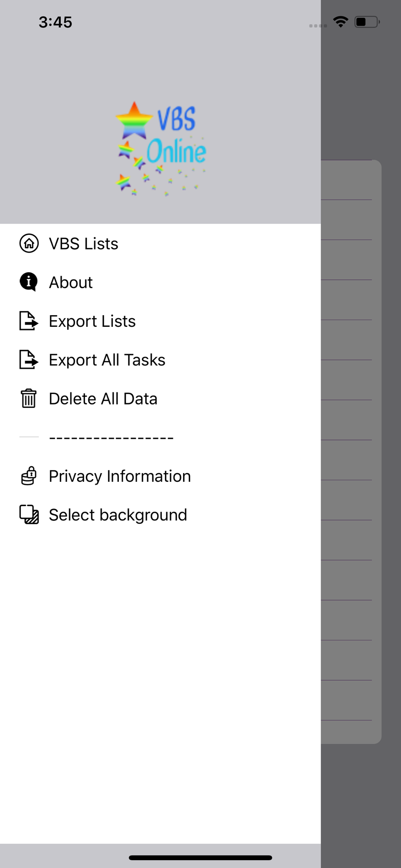Select Delete All Data
This screenshot has width=401, height=868.
161,398
